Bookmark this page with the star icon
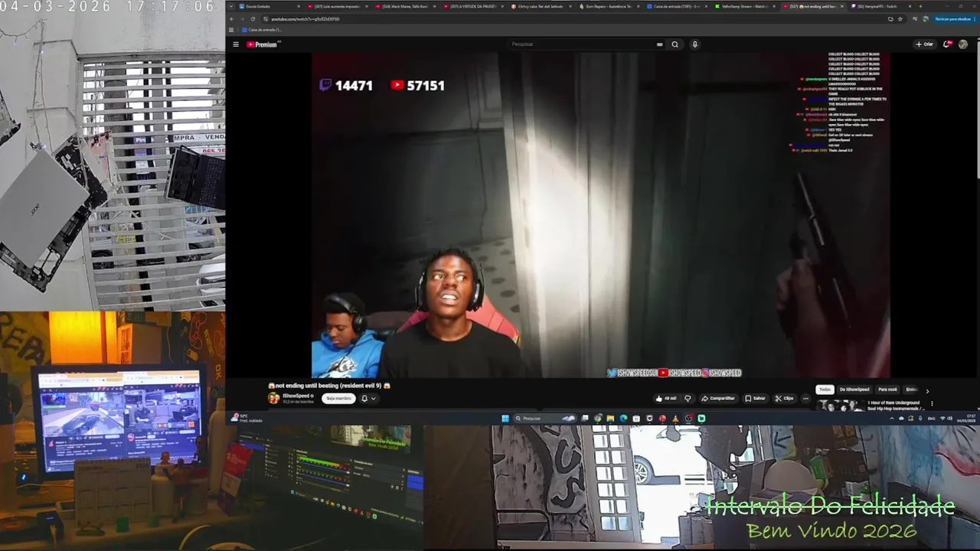 (900, 19)
